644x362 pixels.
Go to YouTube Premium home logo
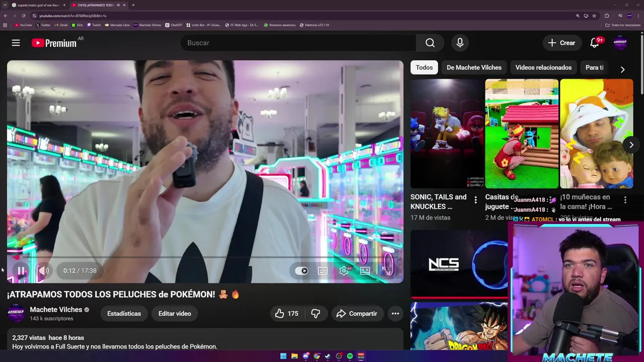click(x=54, y=43)
